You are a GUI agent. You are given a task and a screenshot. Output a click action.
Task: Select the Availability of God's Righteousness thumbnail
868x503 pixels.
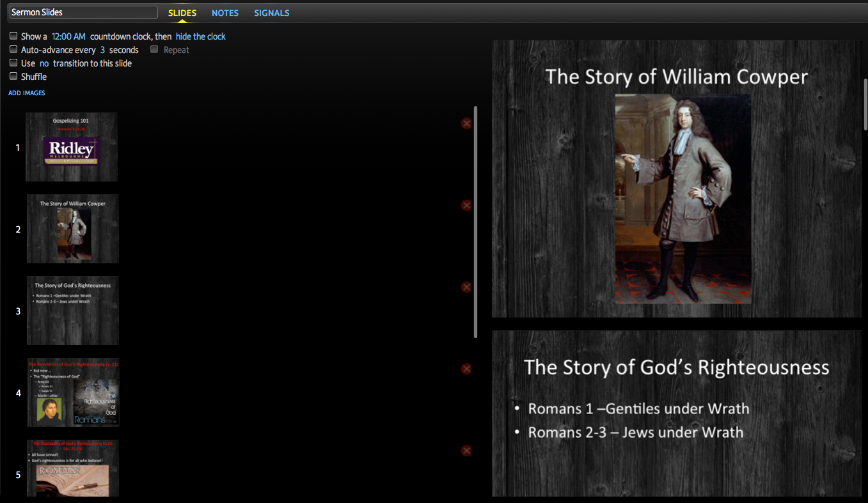tap(73, 468)
